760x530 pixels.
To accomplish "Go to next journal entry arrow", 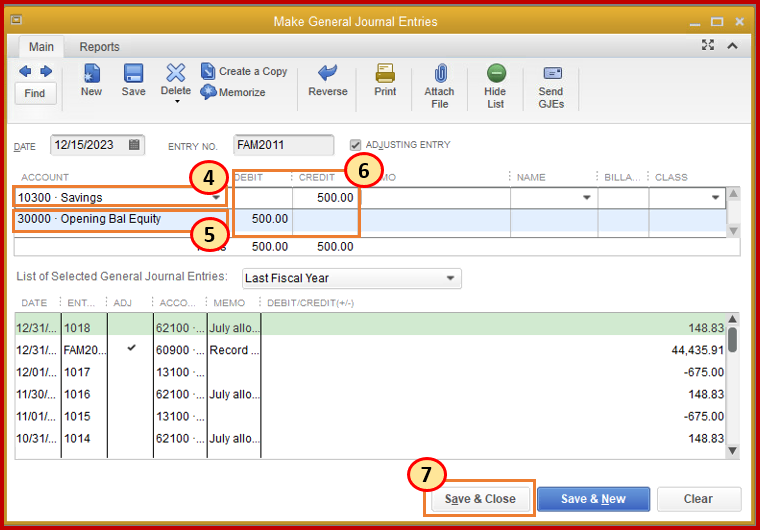I will 46,72.
